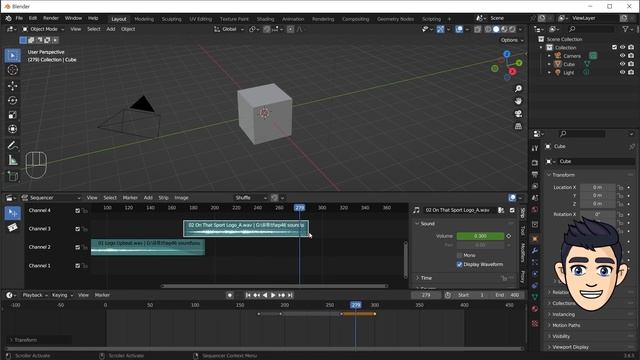Click Location X value field

click(598, 187)
